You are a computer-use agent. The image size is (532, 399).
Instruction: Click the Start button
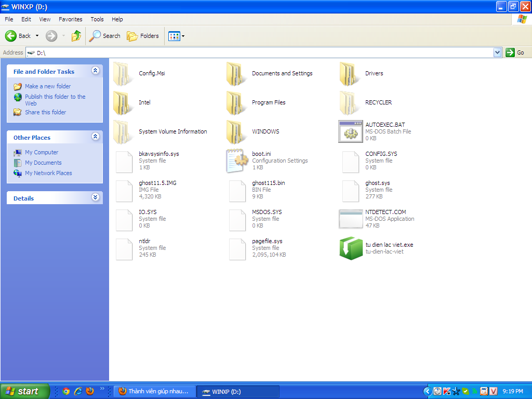point(25,391)
